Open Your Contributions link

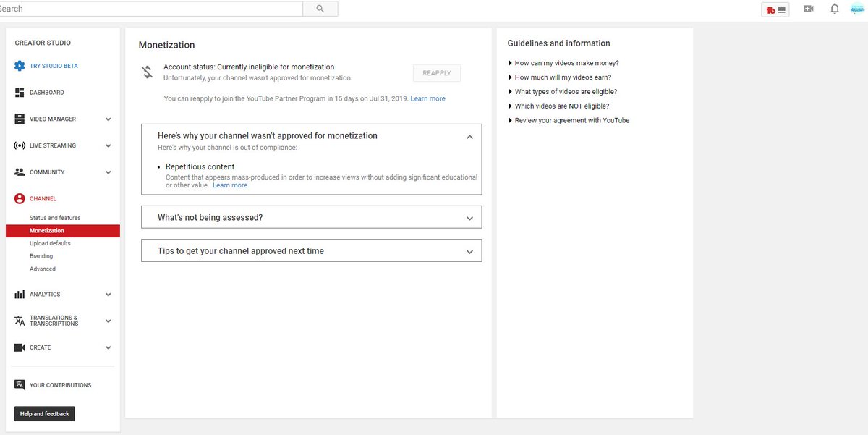pyautogui.click(x=61, y=385)
